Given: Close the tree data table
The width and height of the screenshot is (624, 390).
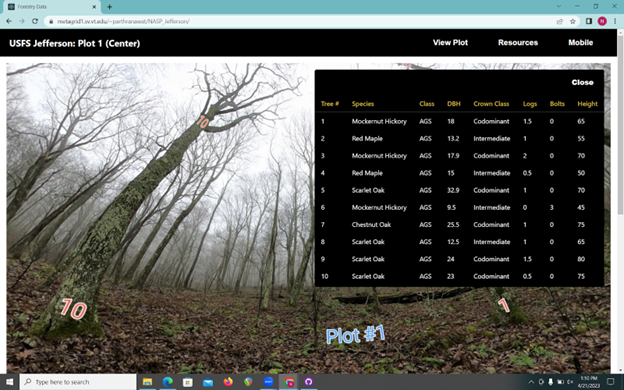Looking at the screenshot, I should (582, 82).
